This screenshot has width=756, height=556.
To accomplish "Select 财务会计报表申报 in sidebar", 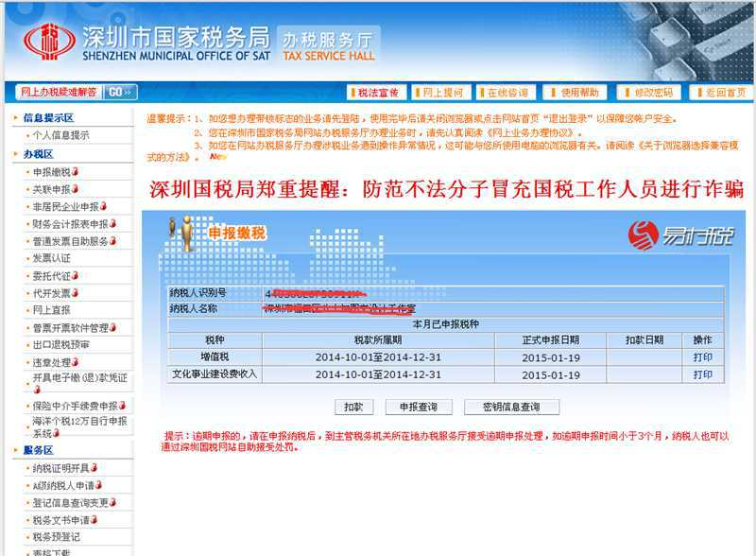I will (x=70, y=223).
